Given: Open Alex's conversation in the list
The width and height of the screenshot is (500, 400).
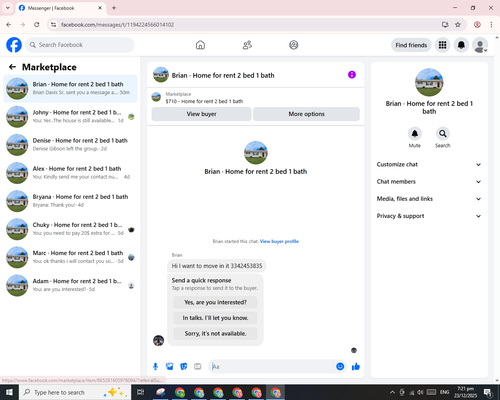Looking at the screenshot, I should (x=70, y=173).
